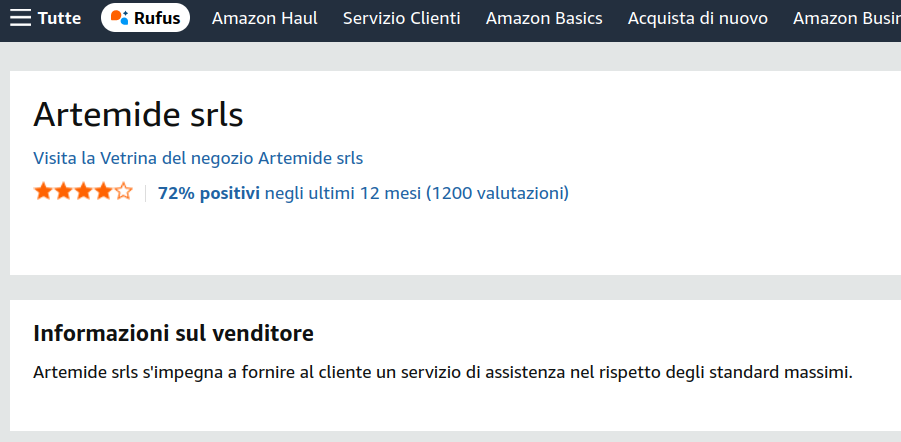Click the "72% positivi" feedback link
The image size is (901, 442).
[x=208, y=193]
